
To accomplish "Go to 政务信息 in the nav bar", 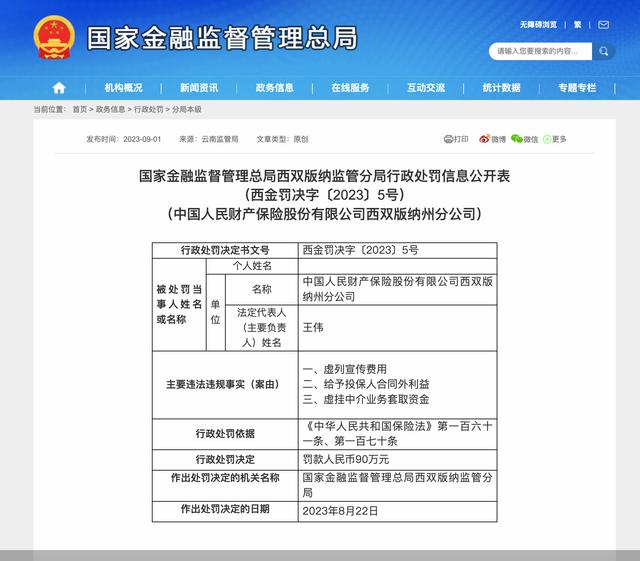I will click(274, 88).
